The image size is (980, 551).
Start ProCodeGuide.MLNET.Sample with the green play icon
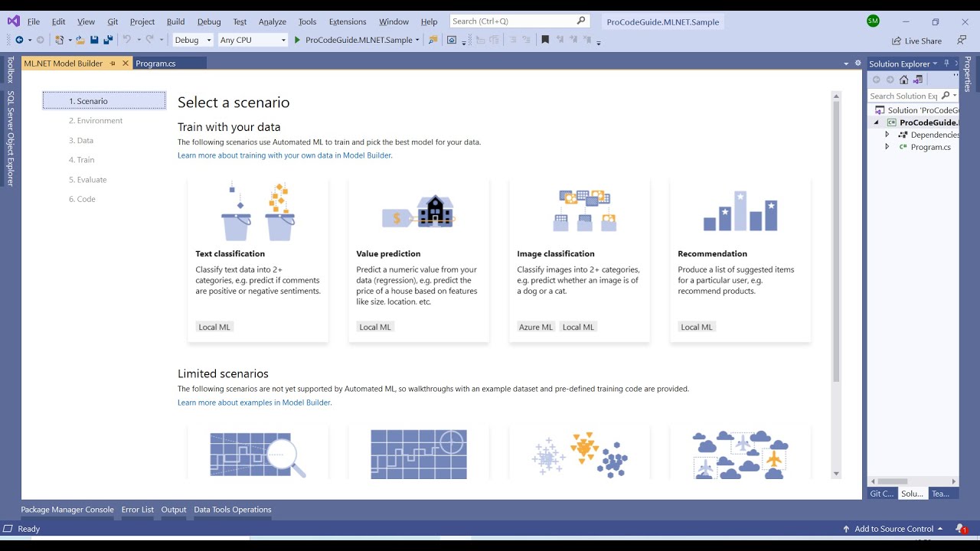click(297, 40)
